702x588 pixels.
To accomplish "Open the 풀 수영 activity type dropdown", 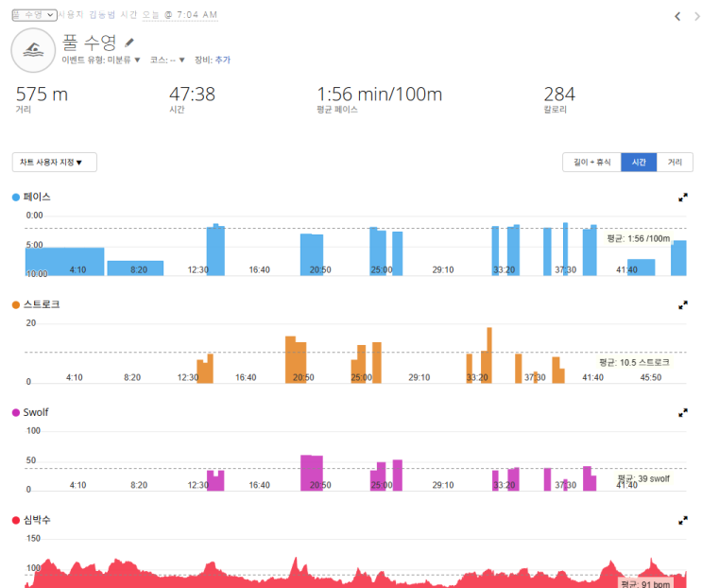I will tap(34, 15).
